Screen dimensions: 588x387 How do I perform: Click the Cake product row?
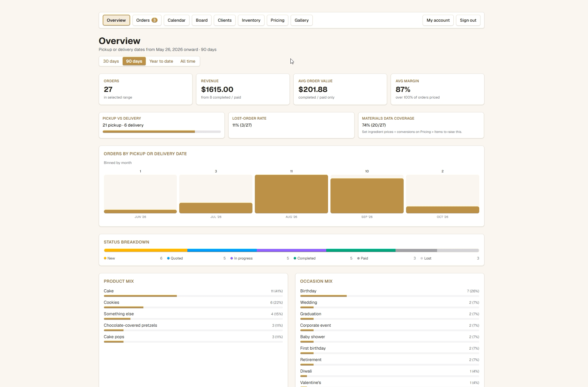[x=193, y=293]
